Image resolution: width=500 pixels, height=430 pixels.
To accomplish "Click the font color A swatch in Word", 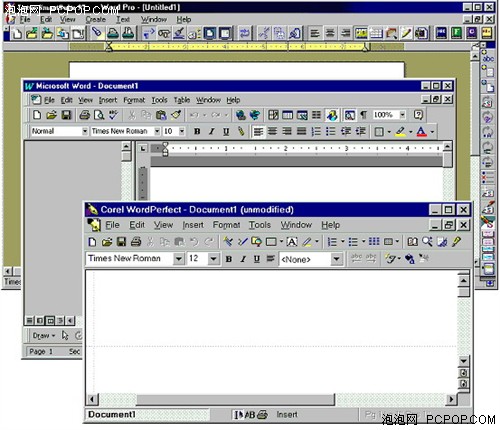I will [x=421, y=131].
